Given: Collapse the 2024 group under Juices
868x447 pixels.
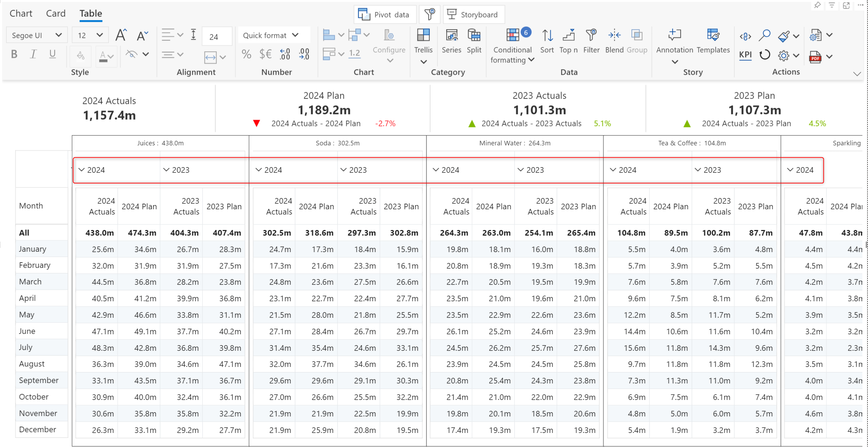Looking at the screenshot, I should [x=81, y=170].
